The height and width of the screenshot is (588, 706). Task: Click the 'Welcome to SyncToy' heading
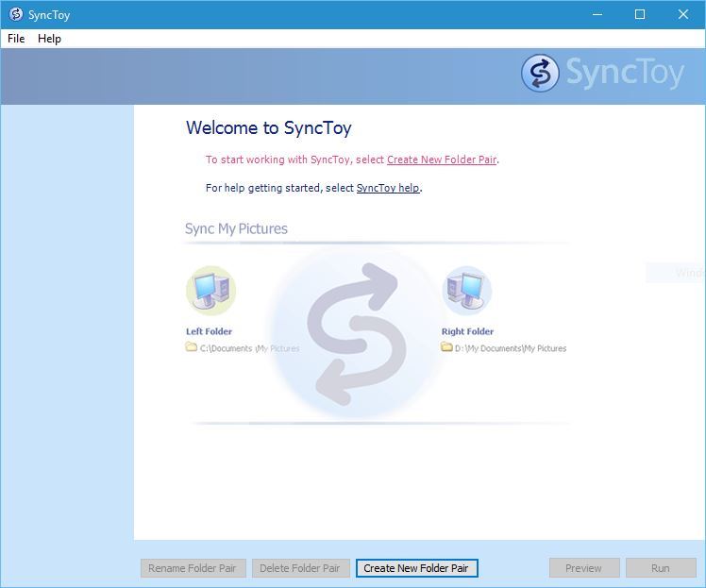coord(269,127)
